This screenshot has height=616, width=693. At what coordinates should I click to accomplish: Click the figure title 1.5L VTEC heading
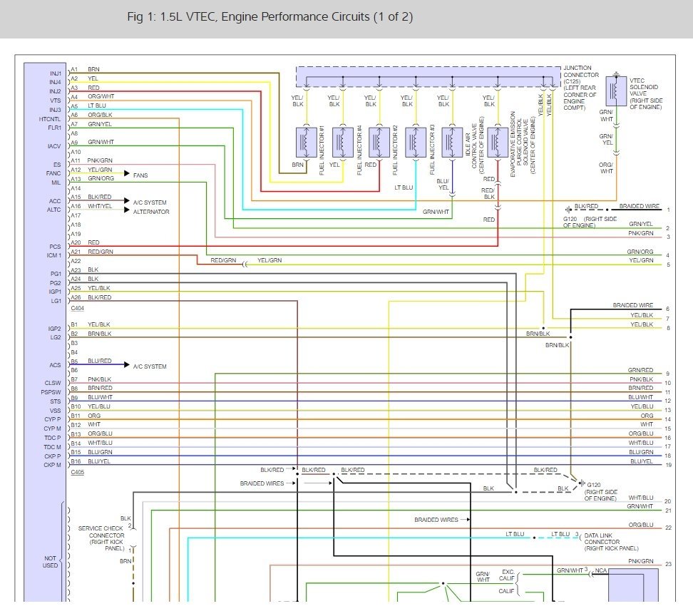[x=269, y=17]
